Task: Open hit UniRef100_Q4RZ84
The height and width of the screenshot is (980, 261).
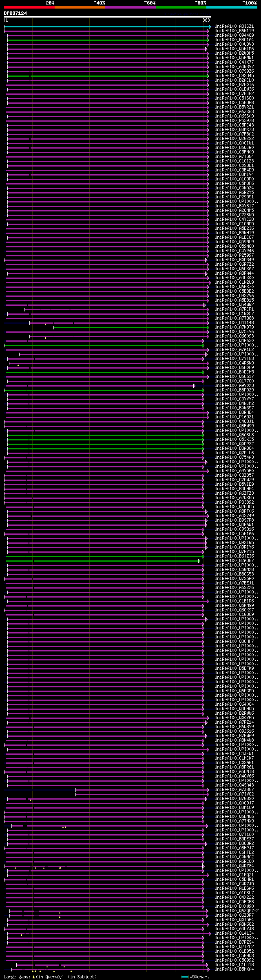Action: pyautogui.click(x=234, y=866)
